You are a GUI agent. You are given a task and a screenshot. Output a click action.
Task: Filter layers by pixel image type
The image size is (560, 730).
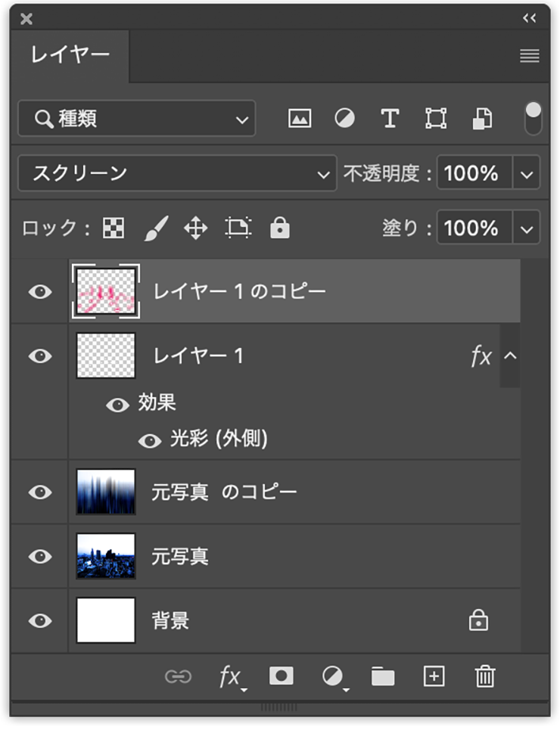pyautogui.click(x=300, y=119)
